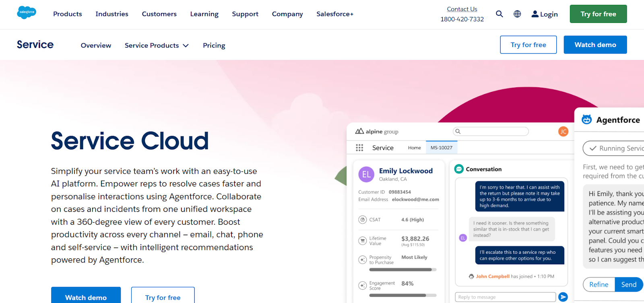Click the 'I'll escalate this' agent message
This screenshot has width=644, height=303.
coord(520,255)
